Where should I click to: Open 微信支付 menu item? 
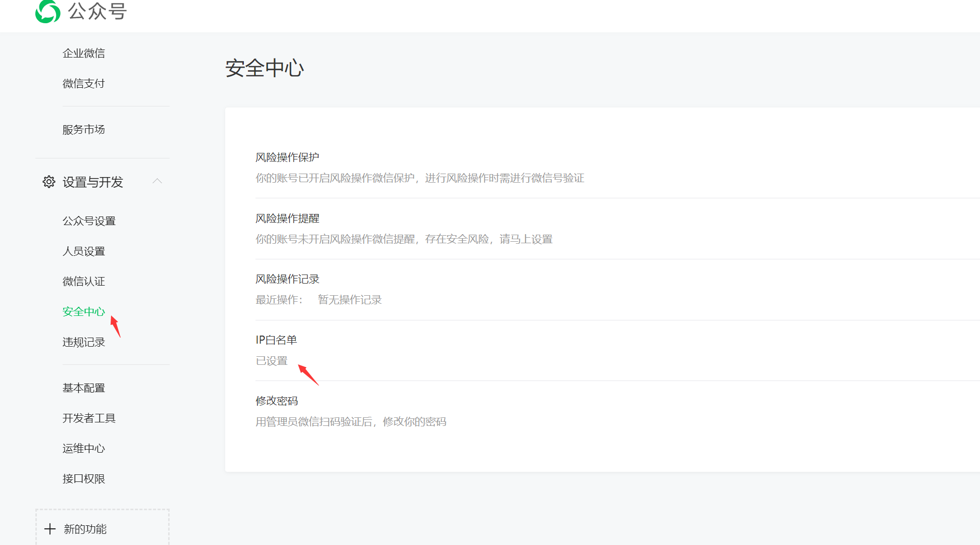click(84, 84)
